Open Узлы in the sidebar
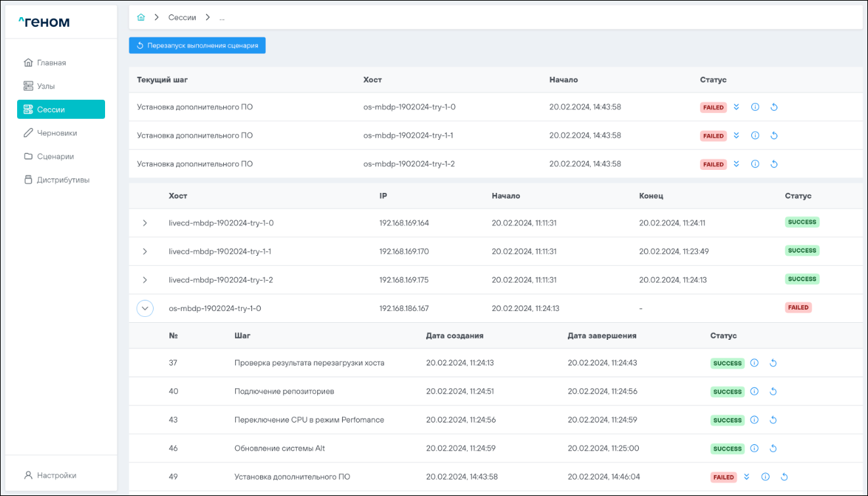Screen dimensions: 868x496 [x=45, y=86]
